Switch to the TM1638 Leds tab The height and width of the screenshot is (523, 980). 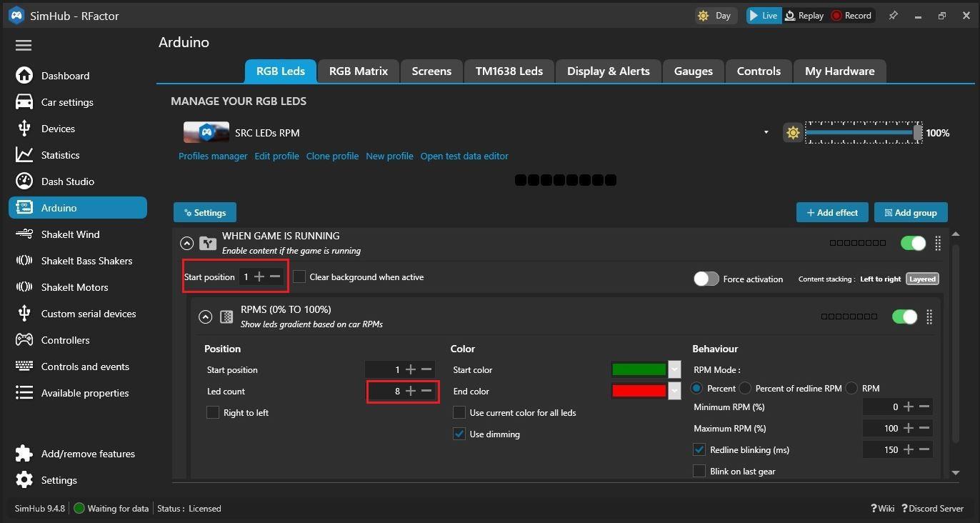pyautogui.click(x=509, y=71)
